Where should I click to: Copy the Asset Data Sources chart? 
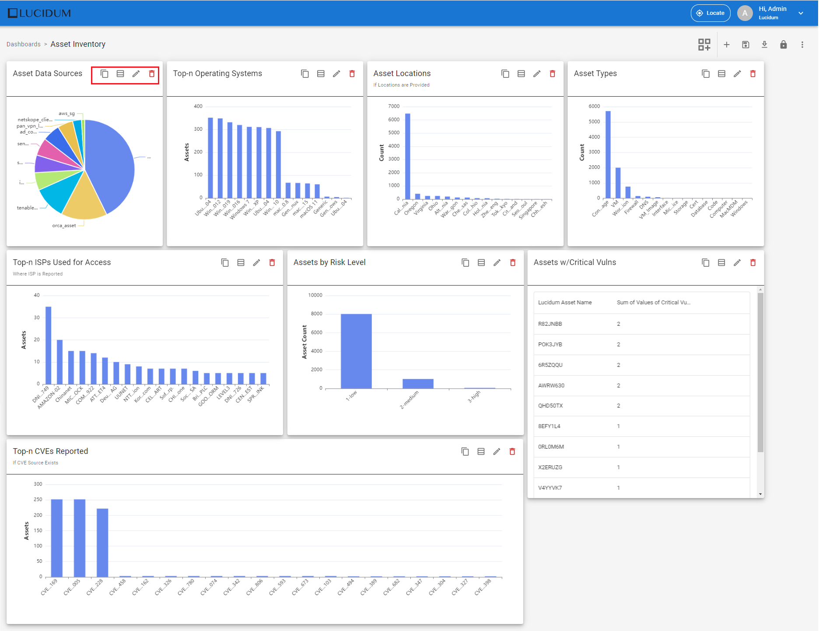pos(105,73)
